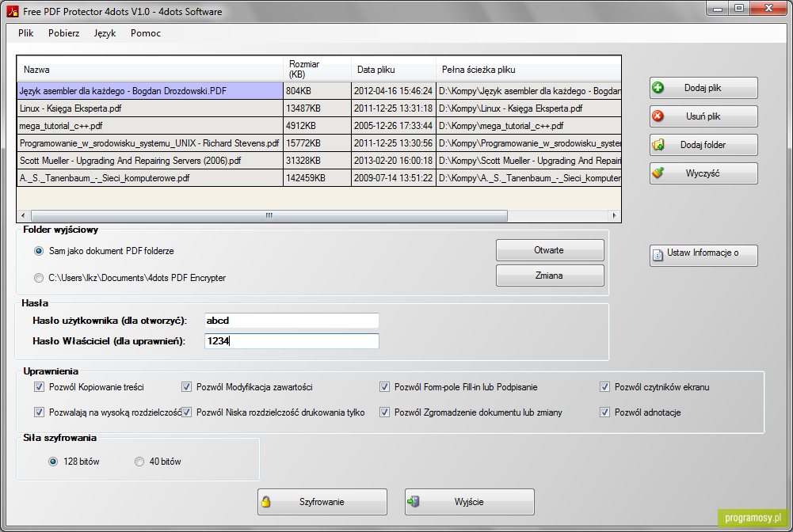Viewport: 793px width, 532px height.
Task: Click the file list scroll left arrow
Action: click(x=23, y=216)
